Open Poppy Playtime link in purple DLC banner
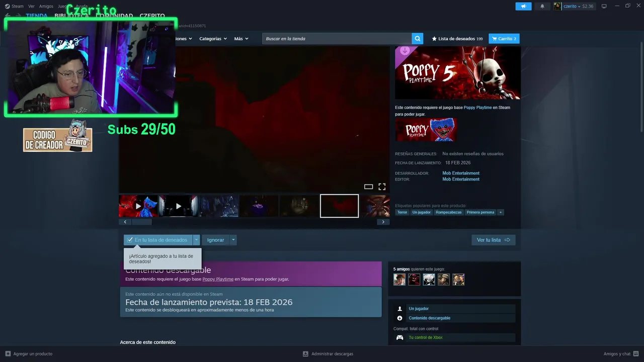Viewport: 644px width, 362px height. pyautogui.click(x=218, y=279)
